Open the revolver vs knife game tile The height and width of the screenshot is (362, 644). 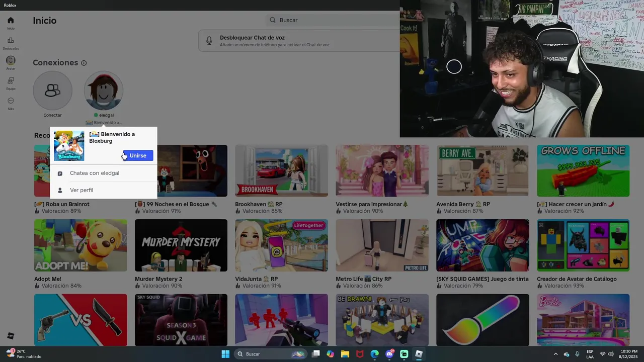click(x=80, y=320)
